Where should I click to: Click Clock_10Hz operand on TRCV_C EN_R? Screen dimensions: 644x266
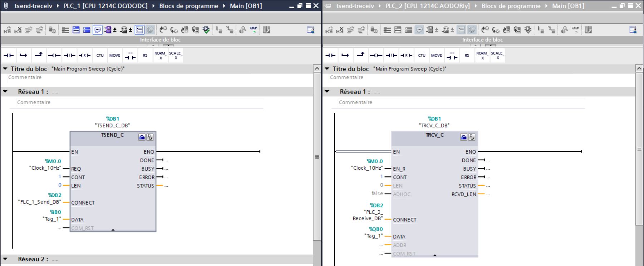tap(367, 168)
